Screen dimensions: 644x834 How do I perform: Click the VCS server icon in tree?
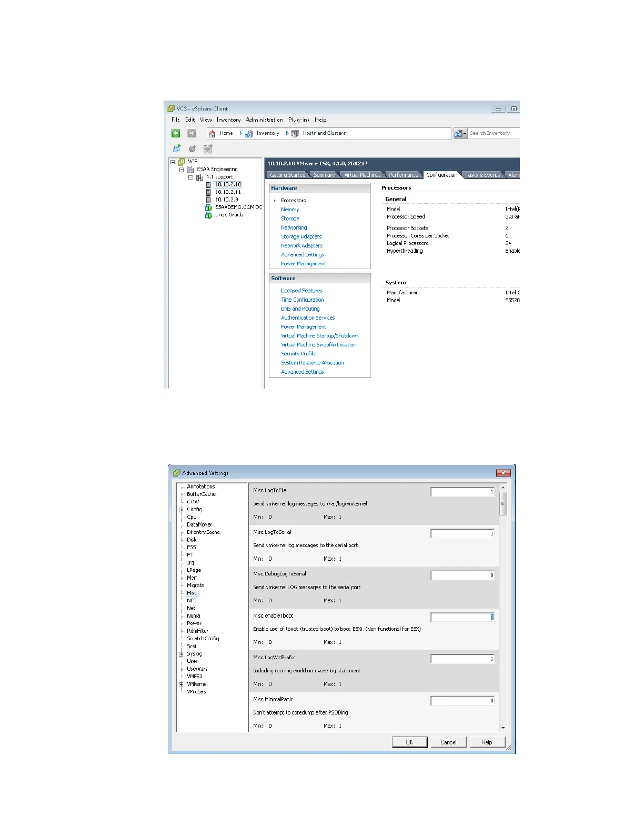point(181,162)
